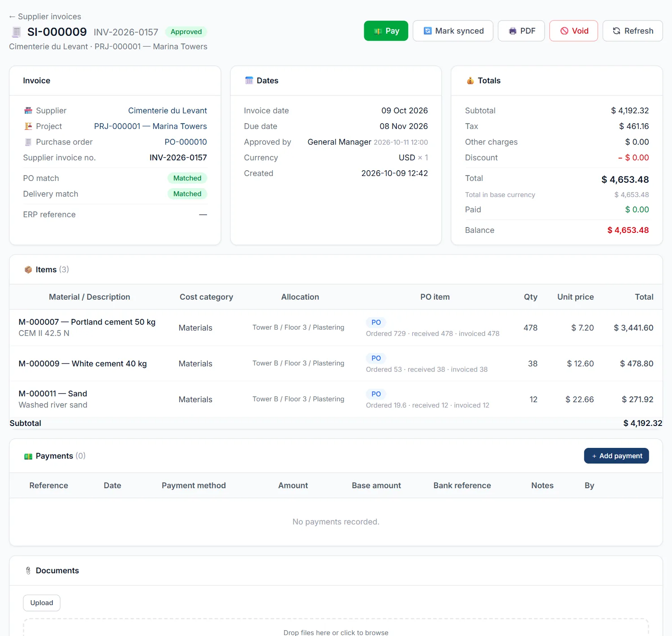The image size is (672, 636).
Task: Click the purchase order document icon
Action: coord(28,142)
